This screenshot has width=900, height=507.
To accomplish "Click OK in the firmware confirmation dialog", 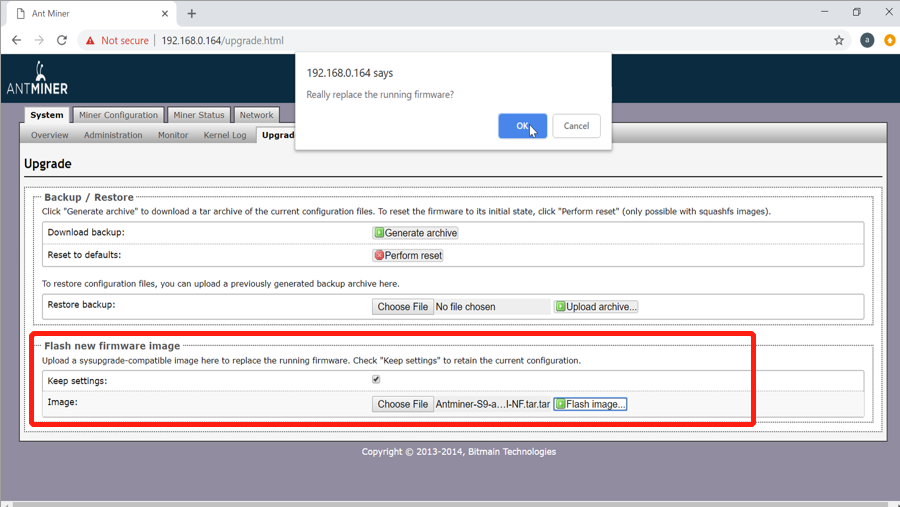I will [x=522, y=126].
